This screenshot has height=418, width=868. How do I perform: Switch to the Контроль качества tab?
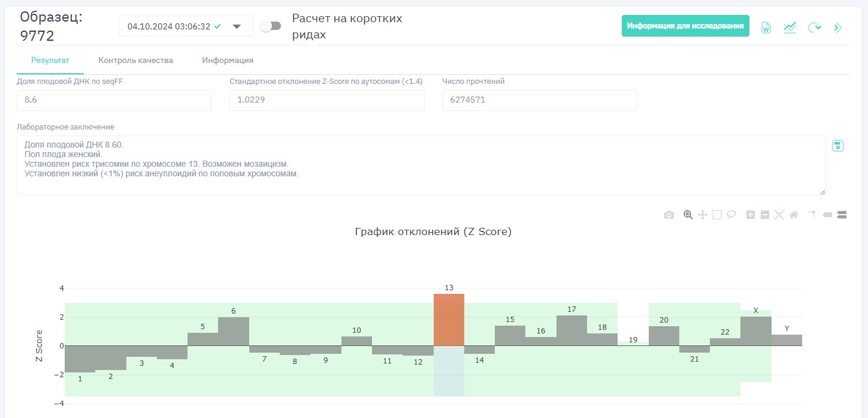135,61
